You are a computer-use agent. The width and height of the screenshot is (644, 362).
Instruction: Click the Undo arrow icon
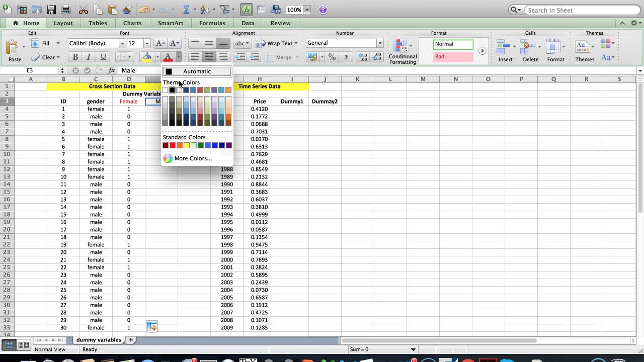coord(144,10)
